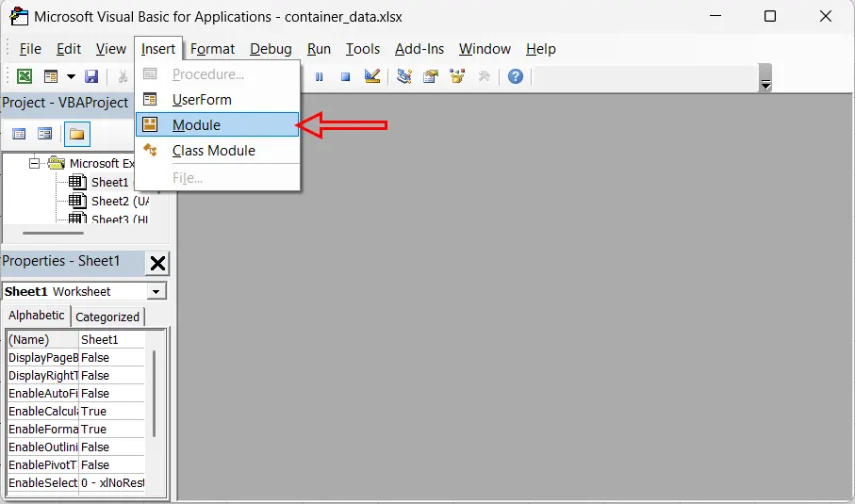Open the Project Explorer toolbar icon

point(404,76)
